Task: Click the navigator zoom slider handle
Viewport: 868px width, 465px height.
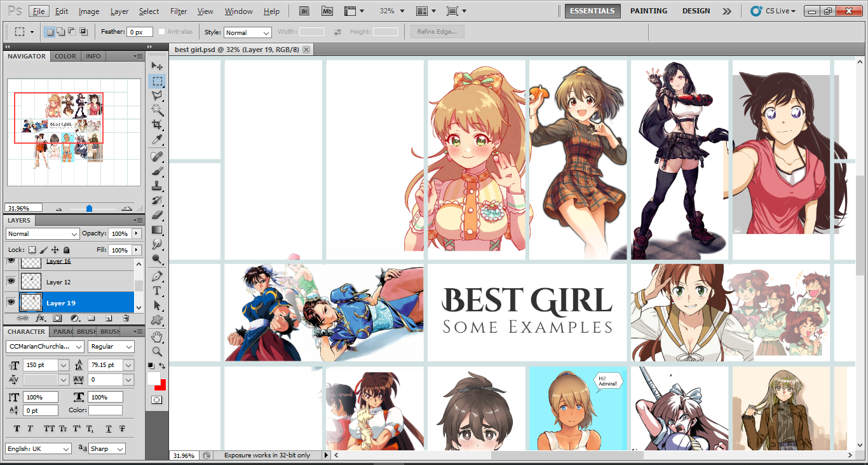Action: (89, 208)
